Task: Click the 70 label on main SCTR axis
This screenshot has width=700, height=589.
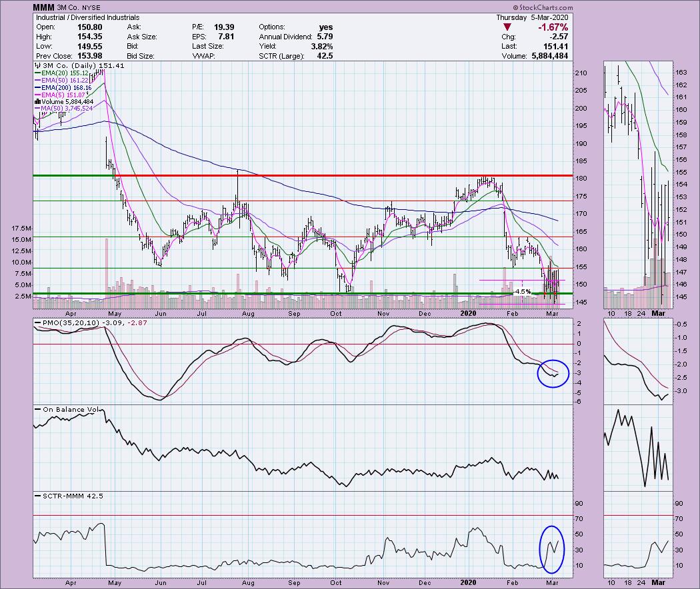Action: 579,519
